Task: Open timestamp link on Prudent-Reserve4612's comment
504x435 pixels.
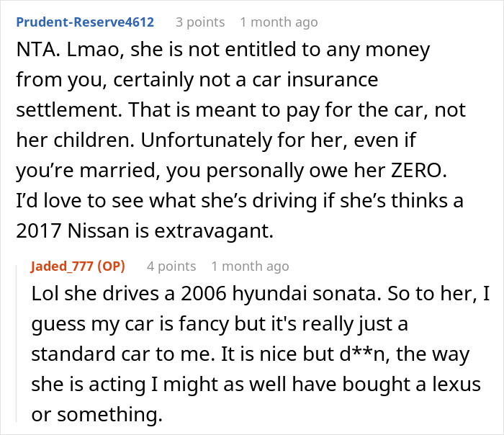Action: coord(279,22)
